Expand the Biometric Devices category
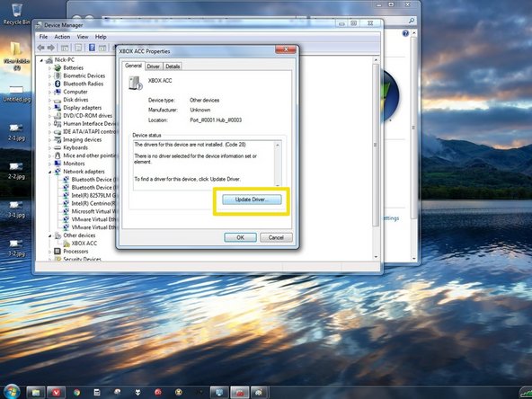This screenshot has height=399, width=532. 50,76
